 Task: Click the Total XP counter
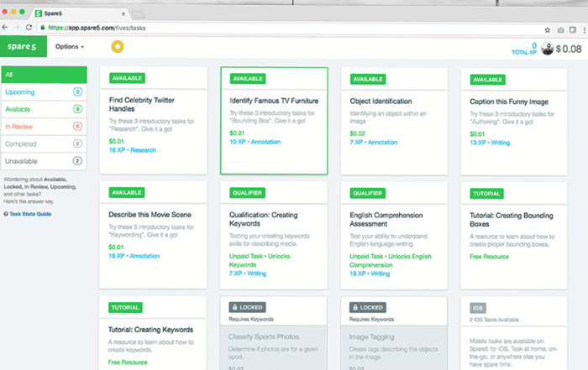click(524, 49)
